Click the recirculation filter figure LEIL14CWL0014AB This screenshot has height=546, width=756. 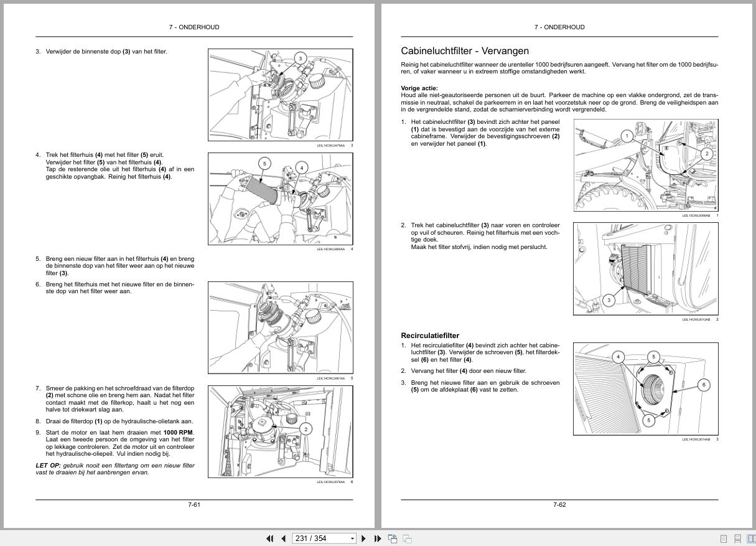click(646, 389)
